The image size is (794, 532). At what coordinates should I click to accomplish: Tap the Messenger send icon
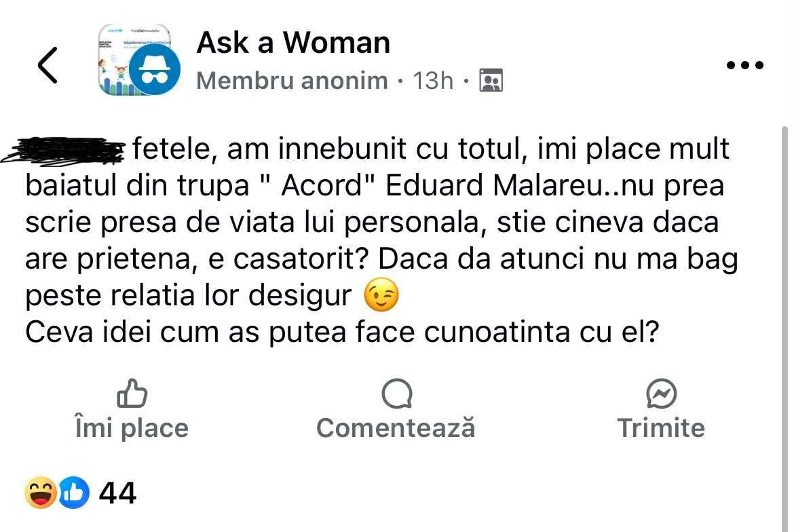661,394
